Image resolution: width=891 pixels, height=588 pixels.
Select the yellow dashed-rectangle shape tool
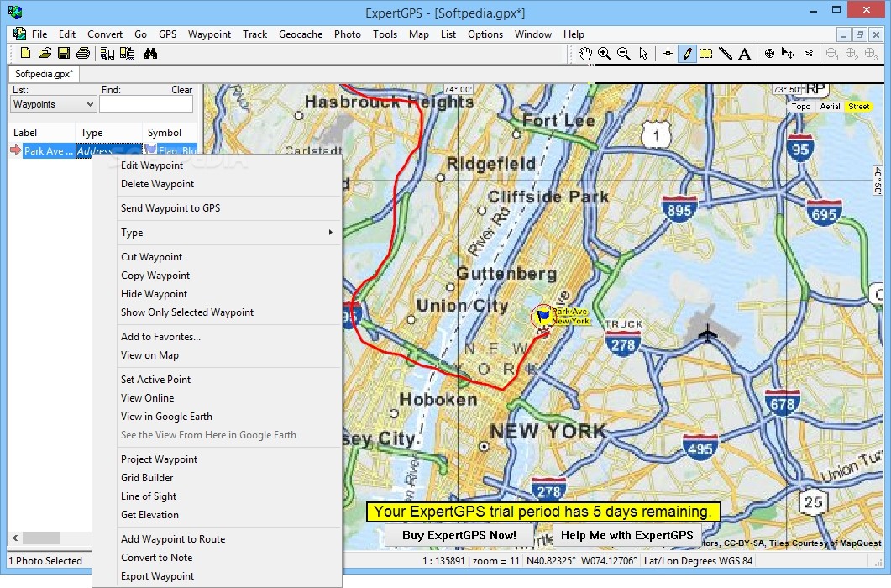pos(705,54)
